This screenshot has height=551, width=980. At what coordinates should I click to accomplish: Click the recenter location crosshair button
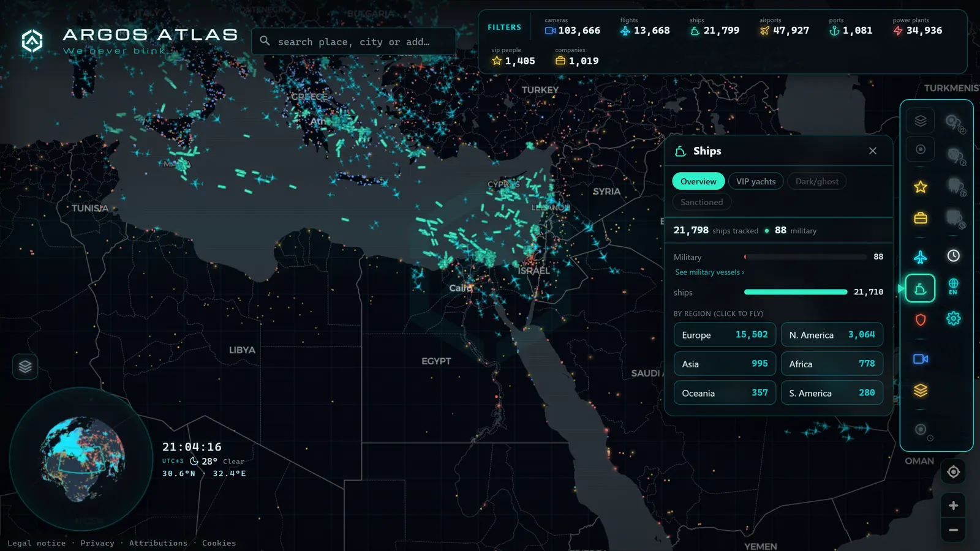[953, 472]
